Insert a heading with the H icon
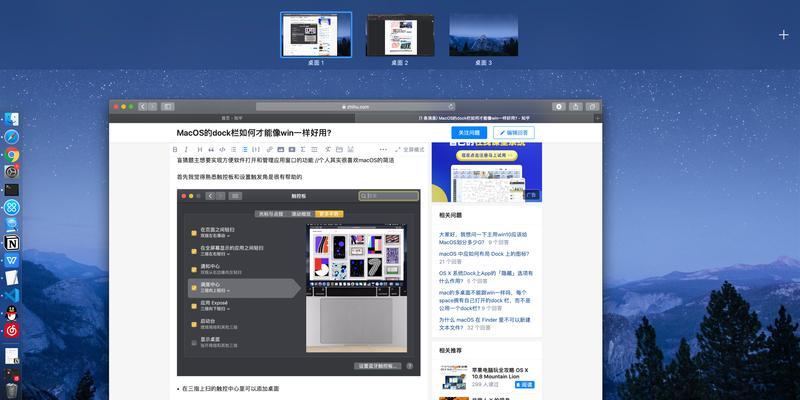 (199, 149)
